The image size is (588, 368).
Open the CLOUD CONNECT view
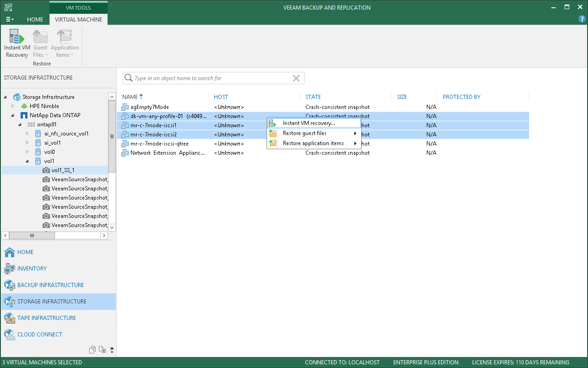(59, 335)
